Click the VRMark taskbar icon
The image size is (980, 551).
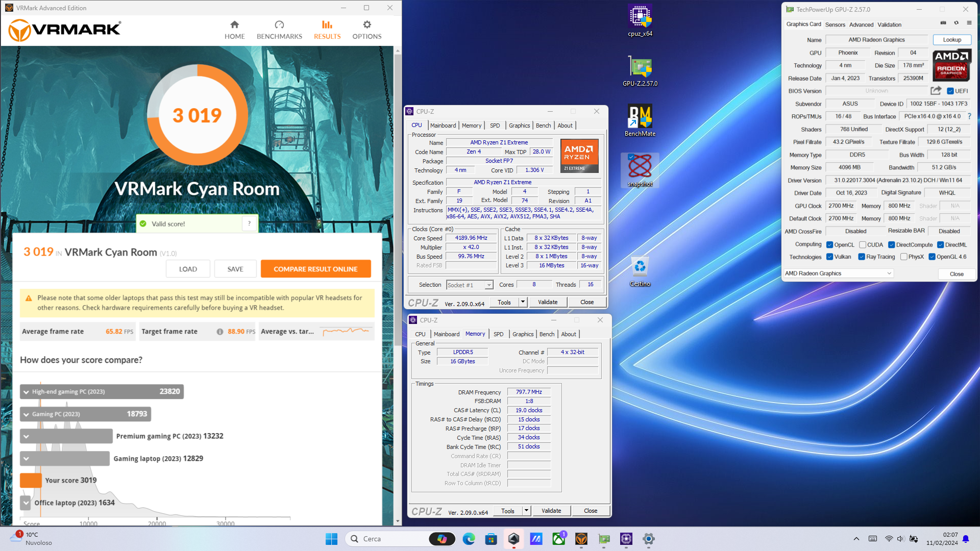tap(581, 539)
